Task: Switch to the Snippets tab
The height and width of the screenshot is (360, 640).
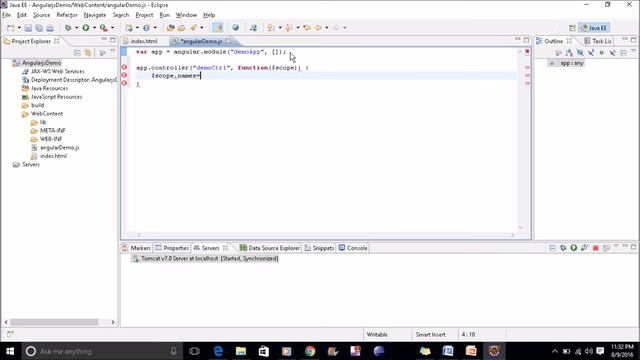Action: click(319, 248)
